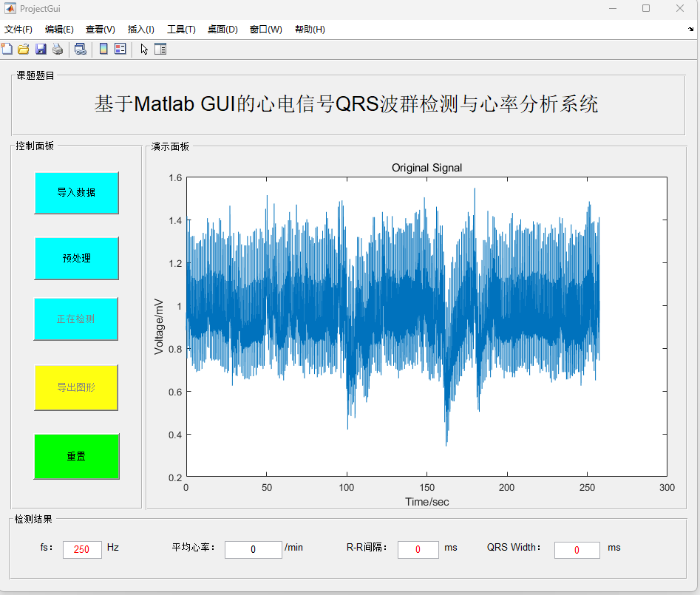Select the Edit Plot arrow tool
This screenshot has width=700, height=595.
[x=144, y=50]
